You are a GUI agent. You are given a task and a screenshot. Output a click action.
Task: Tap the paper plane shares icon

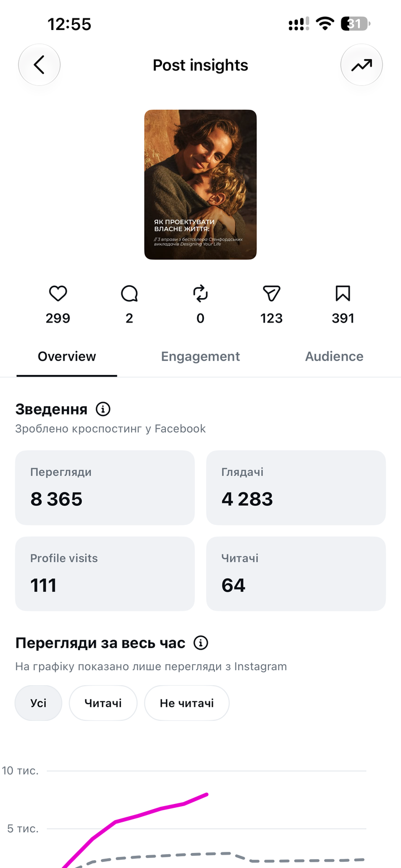click(271, 294)
